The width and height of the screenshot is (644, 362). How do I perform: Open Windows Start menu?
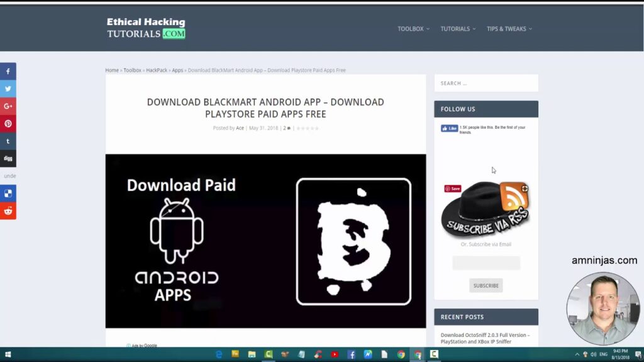[x=8, y=354]
